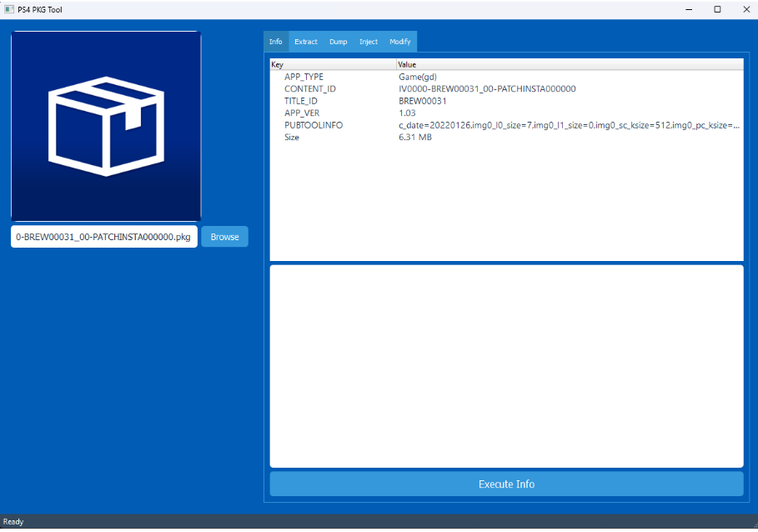Select the APP_TYPE row
This screenshot has width=758, height=532.
[304, 77]
